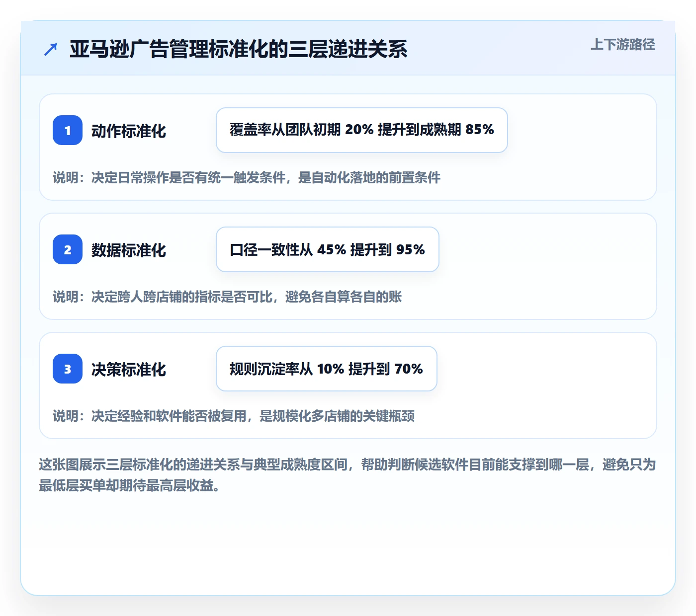Click the 规则沉淀率从 10% 提升到 70% box
This screenshot has height=616, width=696.
(327, 369)
